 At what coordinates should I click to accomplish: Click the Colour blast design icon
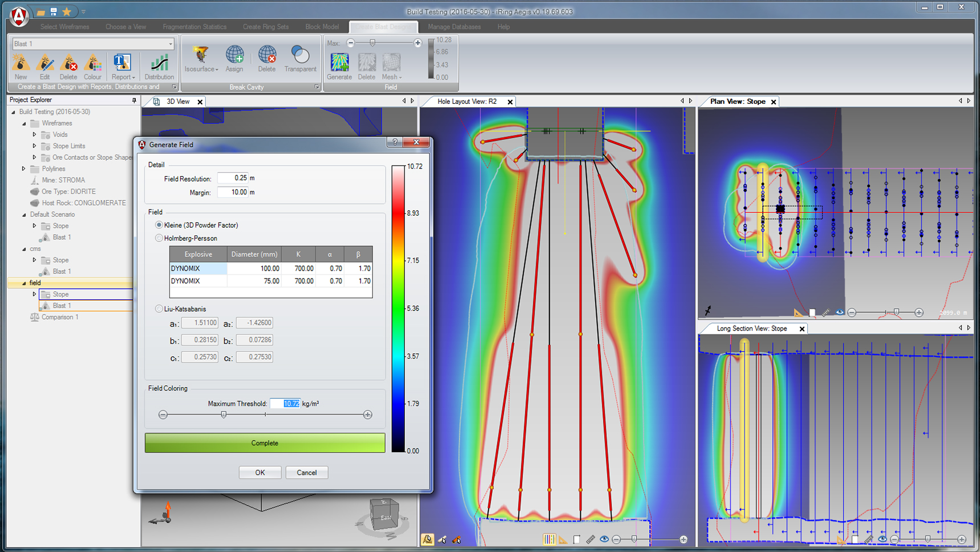(x=92, y=66)
